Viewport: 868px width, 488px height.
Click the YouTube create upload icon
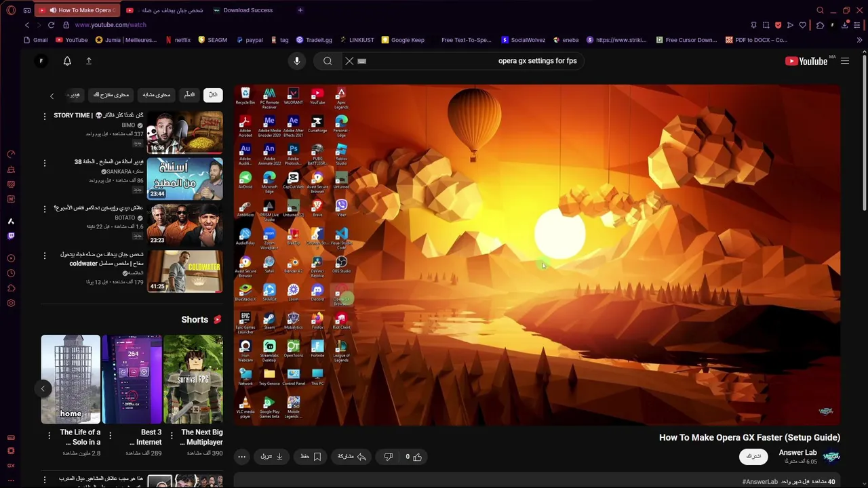click(x=88, y=61)
